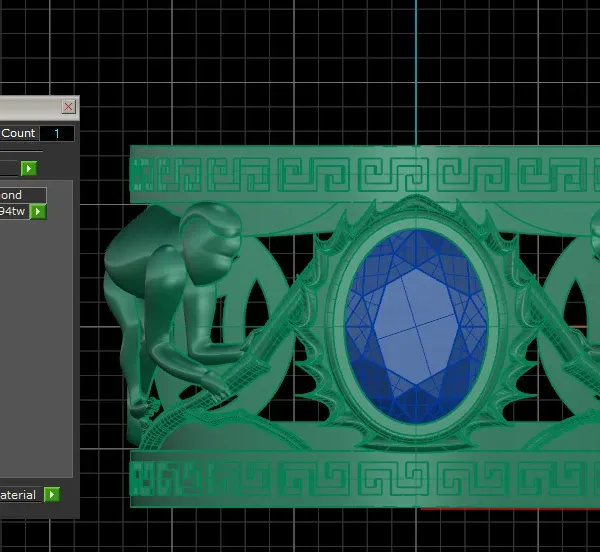Click the green arrow next to Material

pyautogui.click(x=52, y=495)
